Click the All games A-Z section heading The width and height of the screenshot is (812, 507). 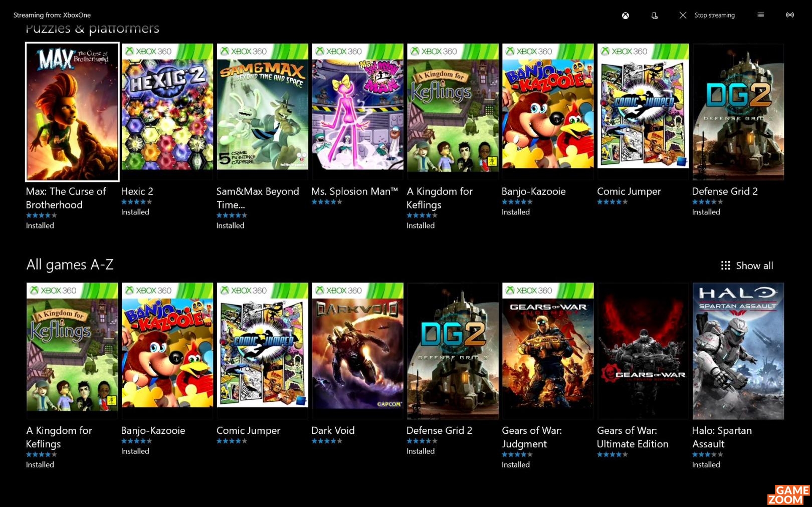click(70, 265)
